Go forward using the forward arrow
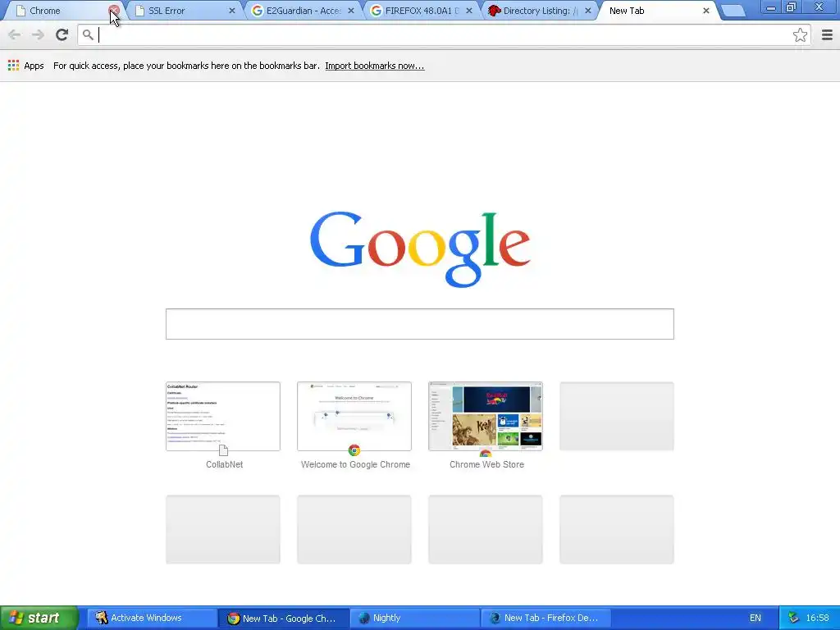 point(38,34)
